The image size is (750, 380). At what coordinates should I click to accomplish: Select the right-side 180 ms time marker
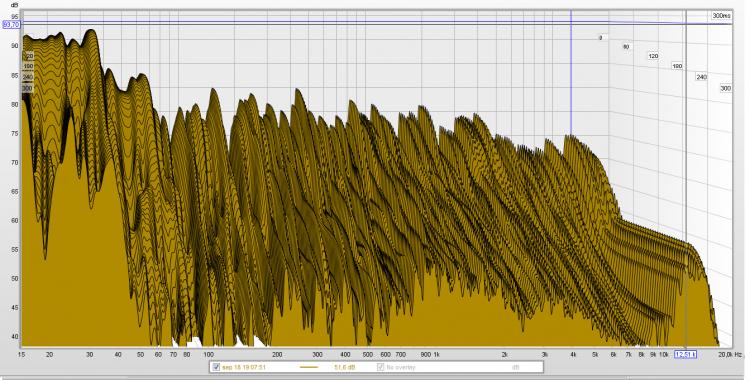coord(677,66)
